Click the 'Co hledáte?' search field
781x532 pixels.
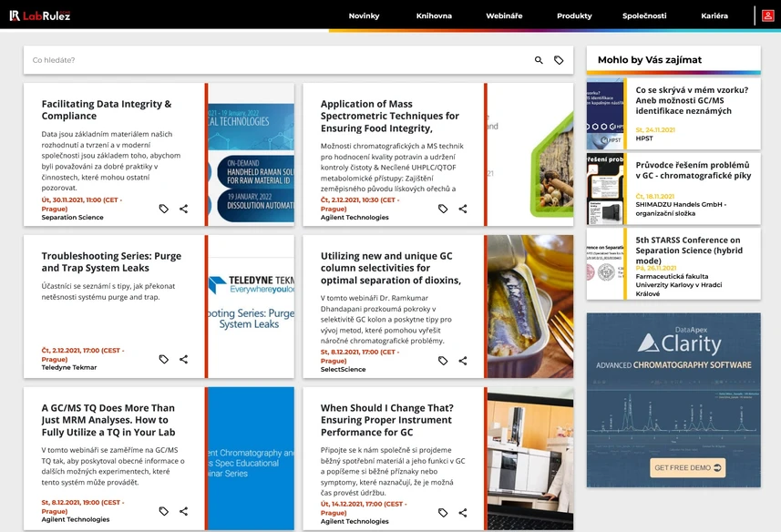pyautogui.click(x=279, y=60)
